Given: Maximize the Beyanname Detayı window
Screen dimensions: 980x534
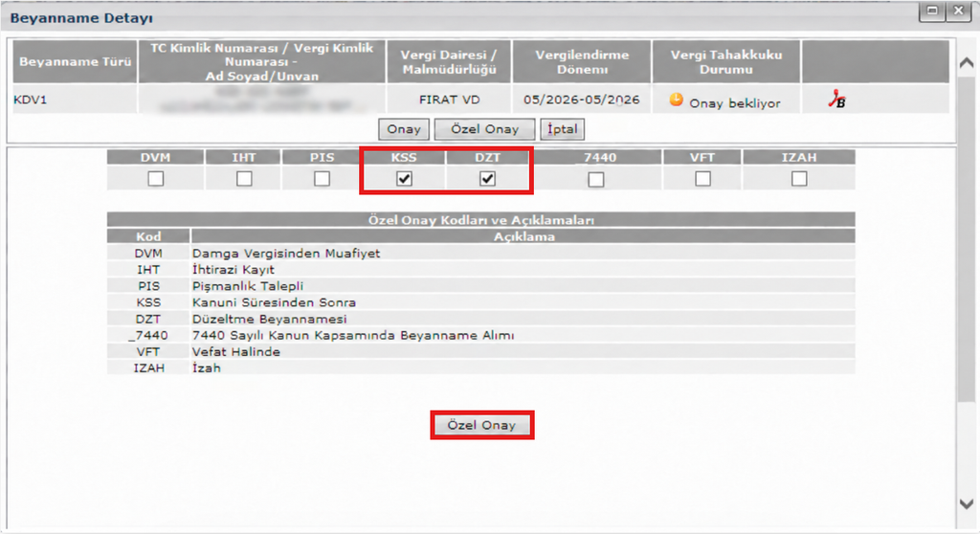Looking at the screenshot, I should pos(932,11).
